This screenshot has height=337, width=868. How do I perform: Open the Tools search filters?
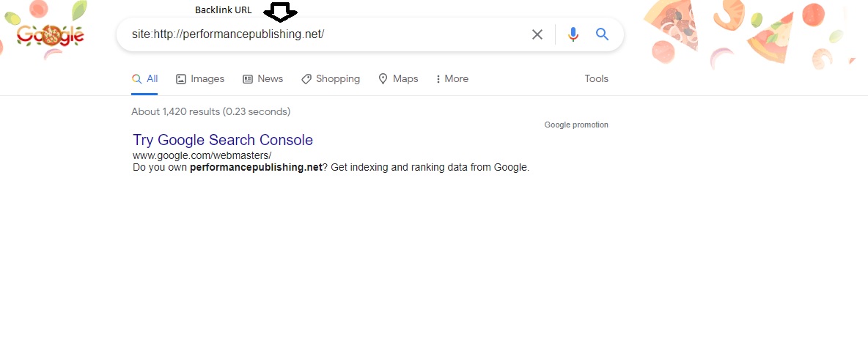(596, 79)
